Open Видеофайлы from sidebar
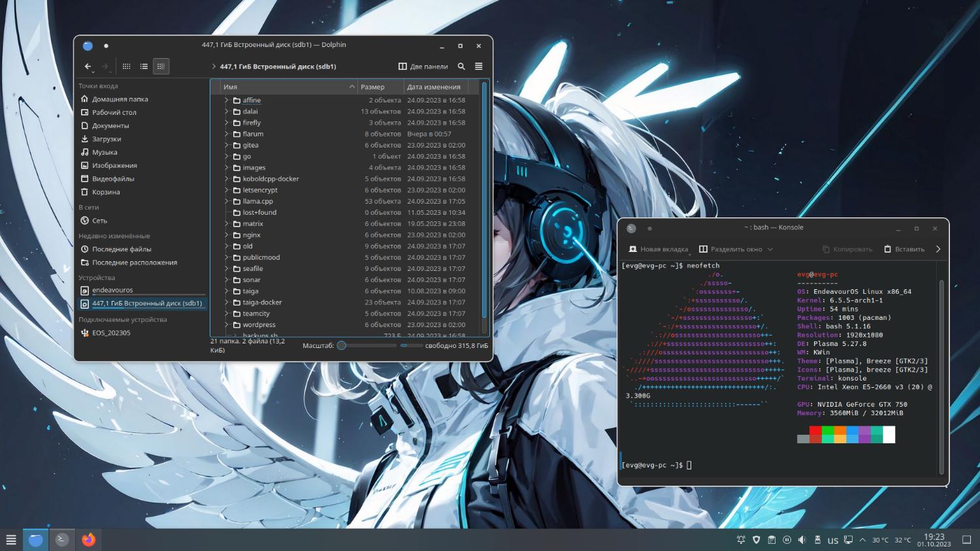The image size is (980, 551). point(113,179)
